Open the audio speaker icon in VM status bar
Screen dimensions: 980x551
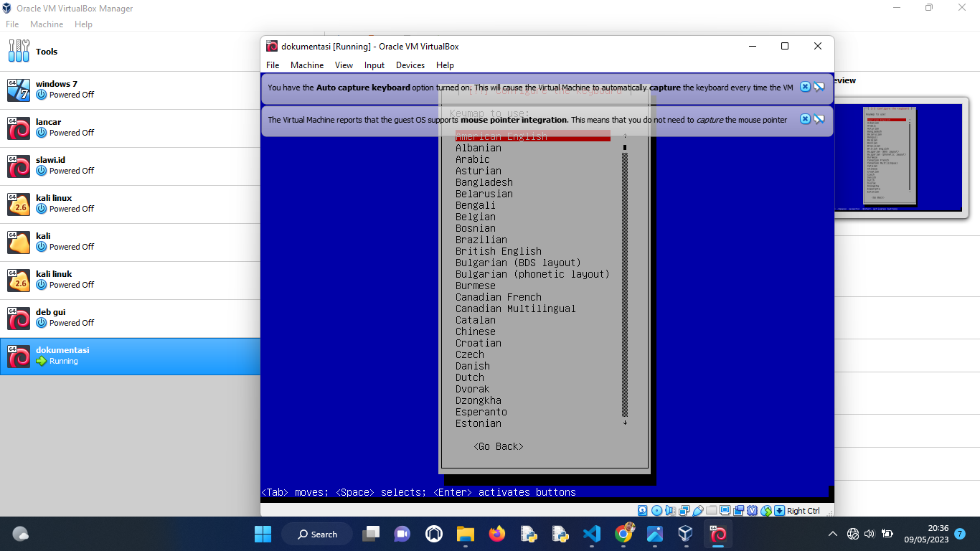click(x=670, y=511)
